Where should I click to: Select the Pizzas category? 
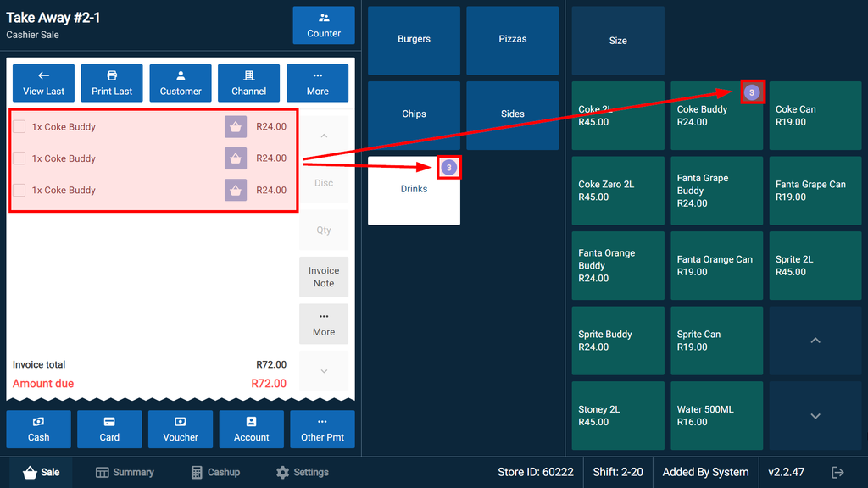point(513,41)
